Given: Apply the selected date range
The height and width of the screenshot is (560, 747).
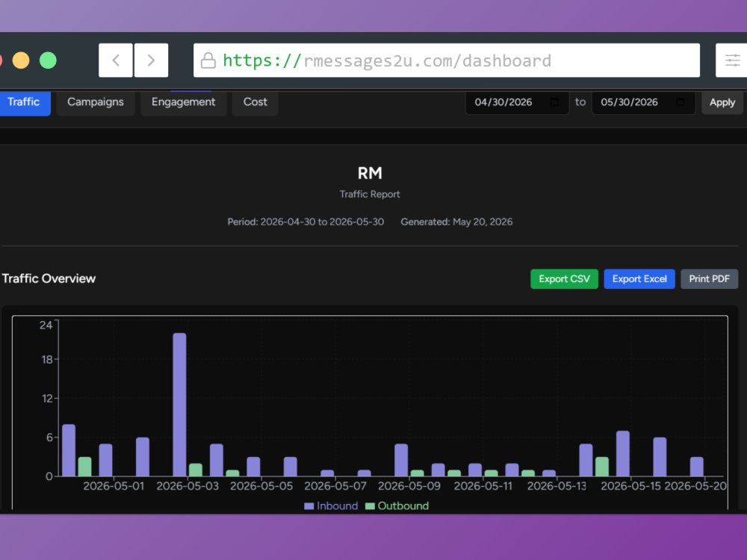Looking at the screenshot, I should [x=722, y=102].
